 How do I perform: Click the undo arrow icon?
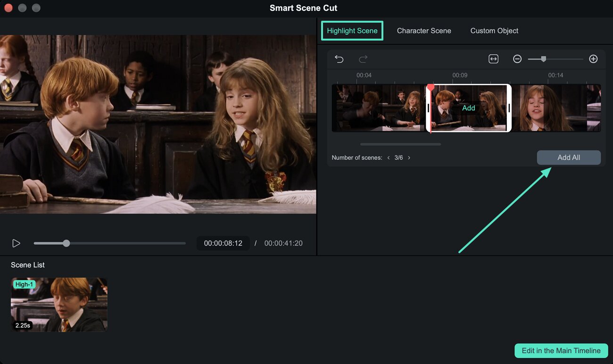(339, 59)
